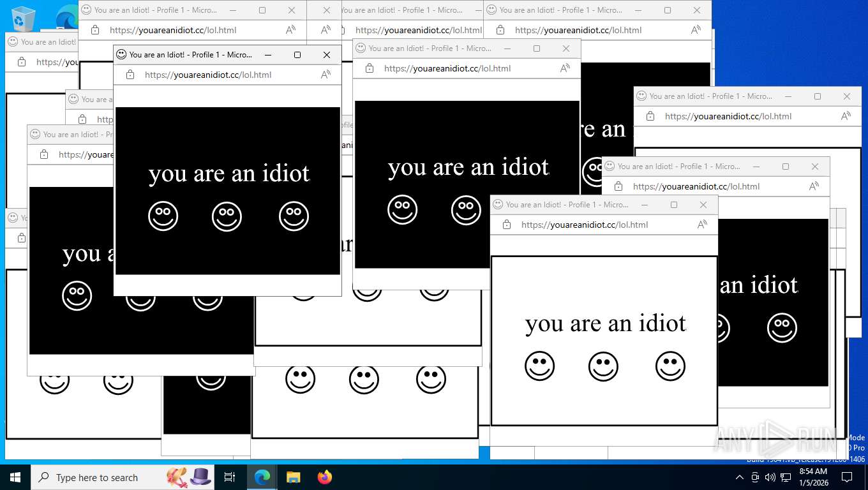This screenshot has height=490, width=868.
Task: Click lock icon in the 'an idiot' black-page window
Action: coord(618,186)
